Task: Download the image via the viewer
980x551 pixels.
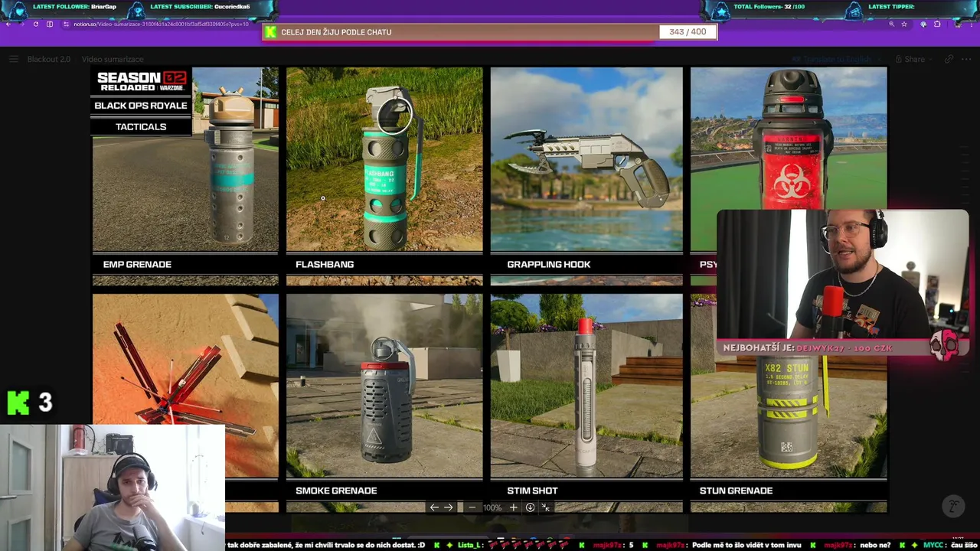Action: point(530,507)
